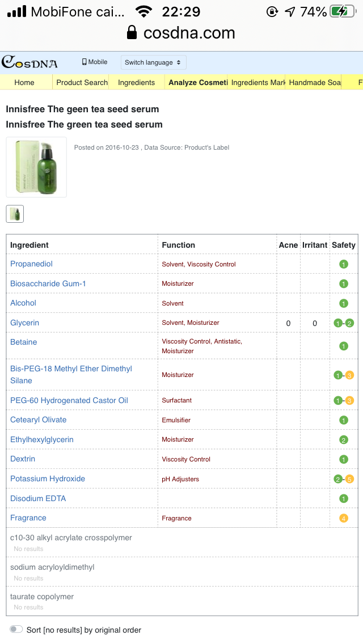Select the Analyze Cosmetics tab

(x=197, y=82)
